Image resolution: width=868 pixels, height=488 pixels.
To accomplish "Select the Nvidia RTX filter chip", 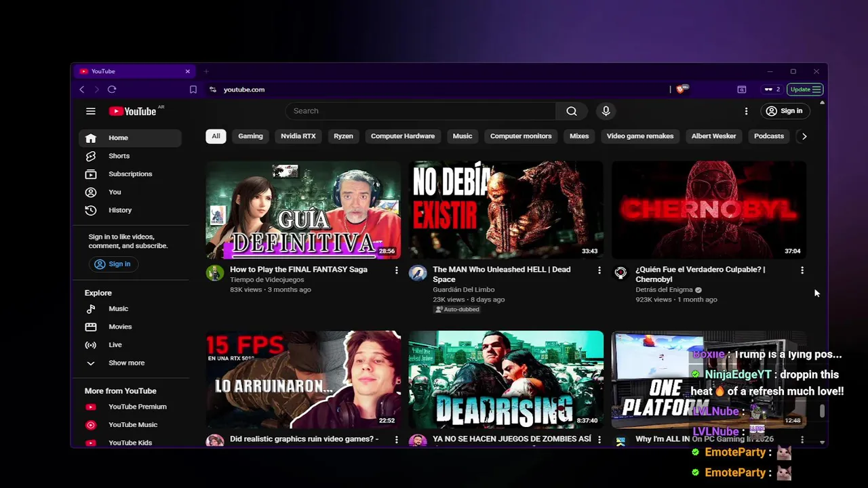I will pos(298,136).
